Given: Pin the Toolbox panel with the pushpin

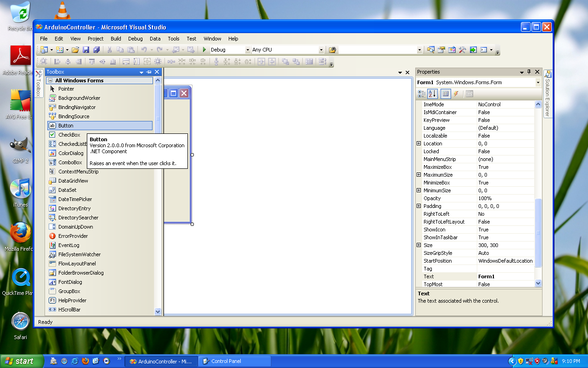Looking at the screenshot, I should point(149,72).
